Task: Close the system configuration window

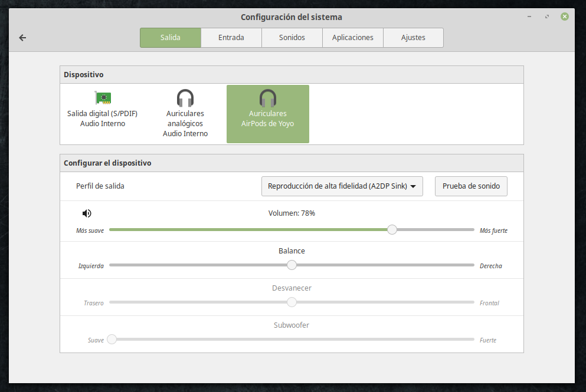Action: [x=565, y=17]
